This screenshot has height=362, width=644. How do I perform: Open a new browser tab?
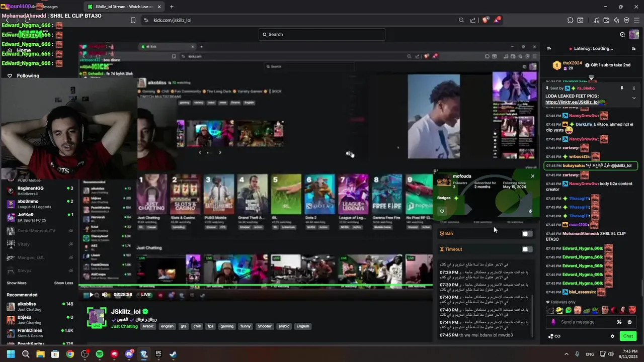coord(172,7)
